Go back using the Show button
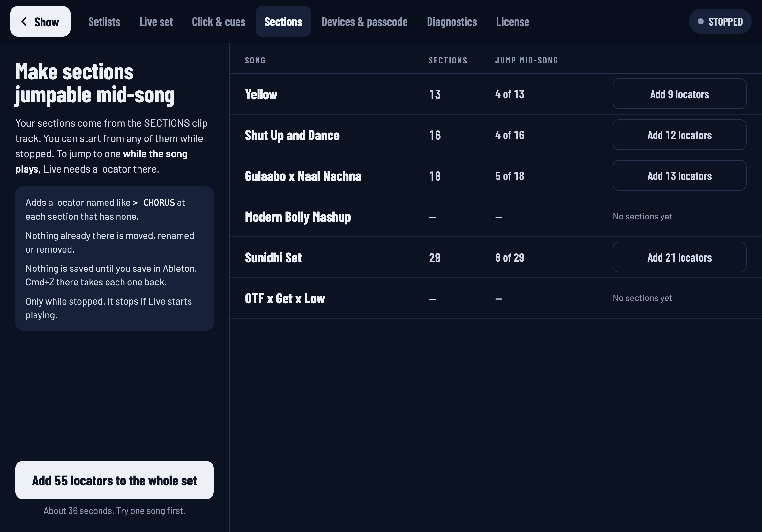Screen dimensions: 762x532 [x=40, y=22]
